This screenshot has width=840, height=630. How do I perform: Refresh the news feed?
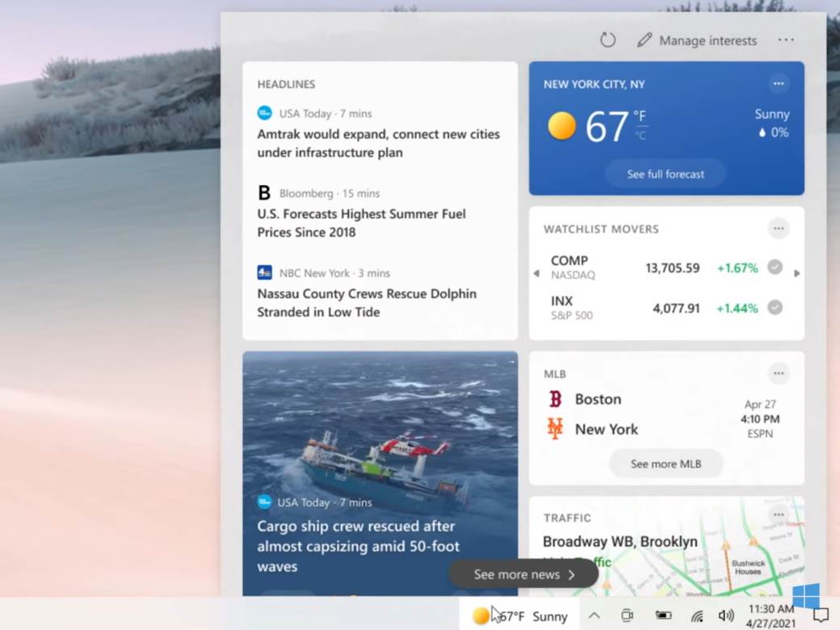click(607, 40)
